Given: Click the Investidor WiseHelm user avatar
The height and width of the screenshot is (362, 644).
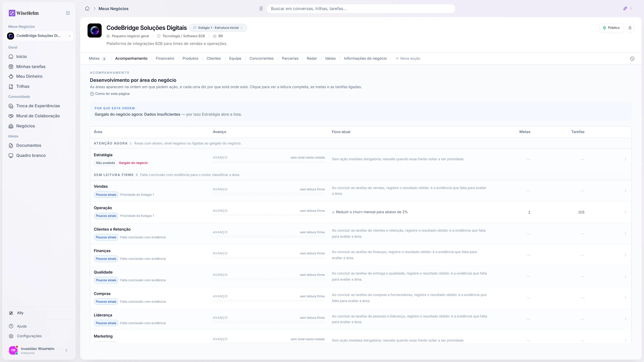Looking at the screenshot, I should pos(13,350).
